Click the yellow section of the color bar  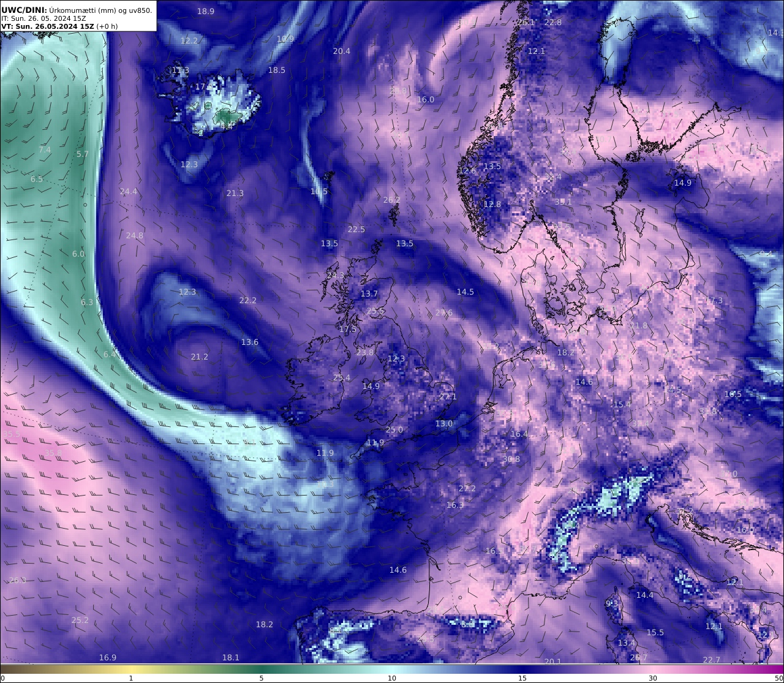(x=132, y=670)
